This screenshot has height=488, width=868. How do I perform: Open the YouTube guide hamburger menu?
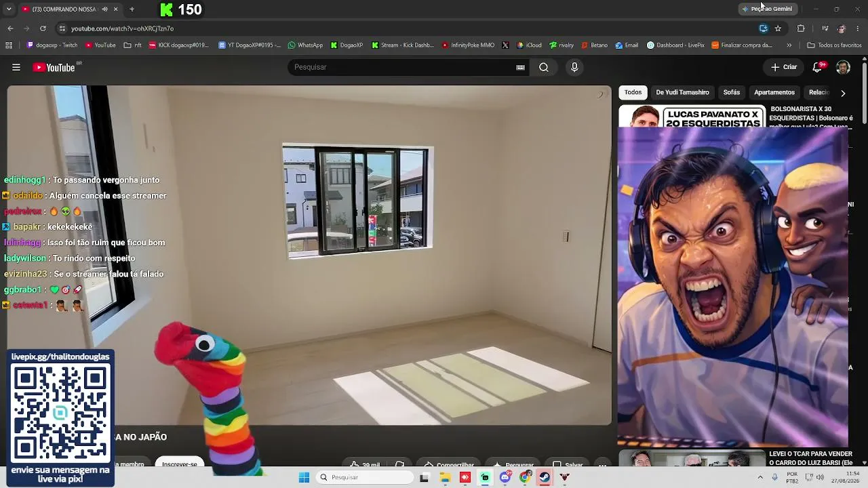click(x=16, y=67)
